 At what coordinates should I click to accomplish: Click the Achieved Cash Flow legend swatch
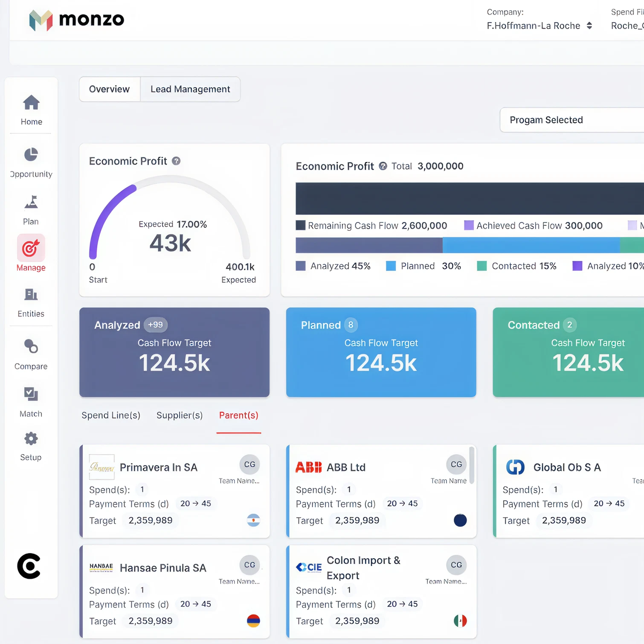pos(469,225)
